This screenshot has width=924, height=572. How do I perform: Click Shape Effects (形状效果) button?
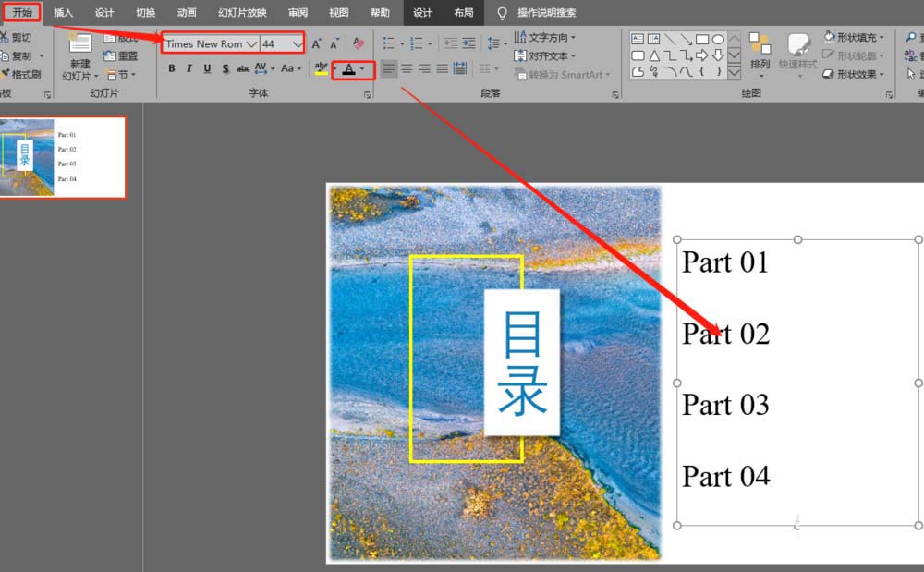[854, 74]
